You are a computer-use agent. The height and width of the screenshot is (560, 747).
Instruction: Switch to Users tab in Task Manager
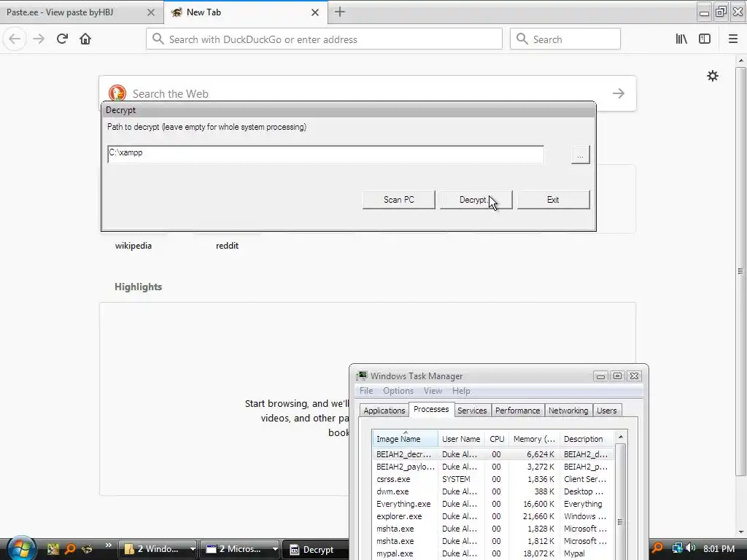tap(606, 411)
